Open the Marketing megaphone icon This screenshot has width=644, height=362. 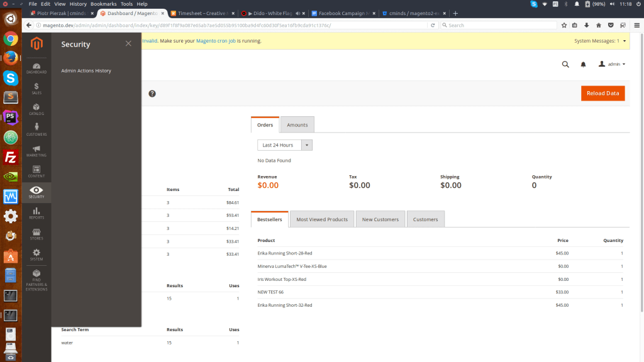(36, 150)
